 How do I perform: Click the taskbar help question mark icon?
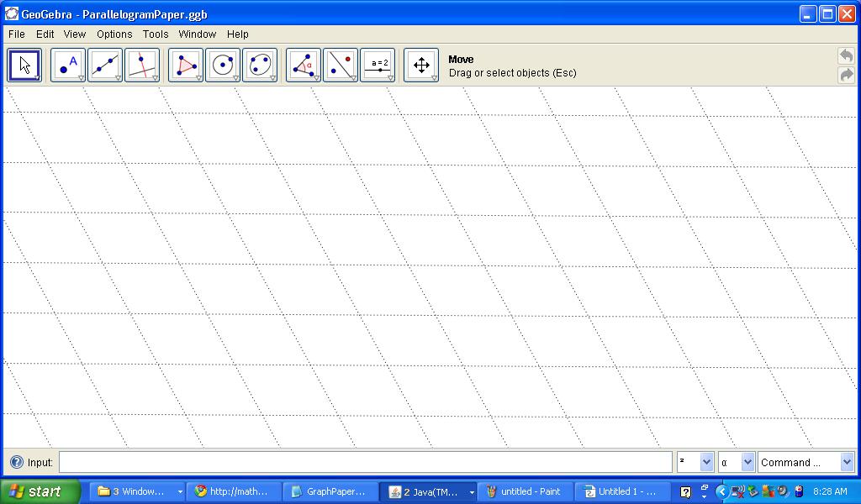pos(685,492)
